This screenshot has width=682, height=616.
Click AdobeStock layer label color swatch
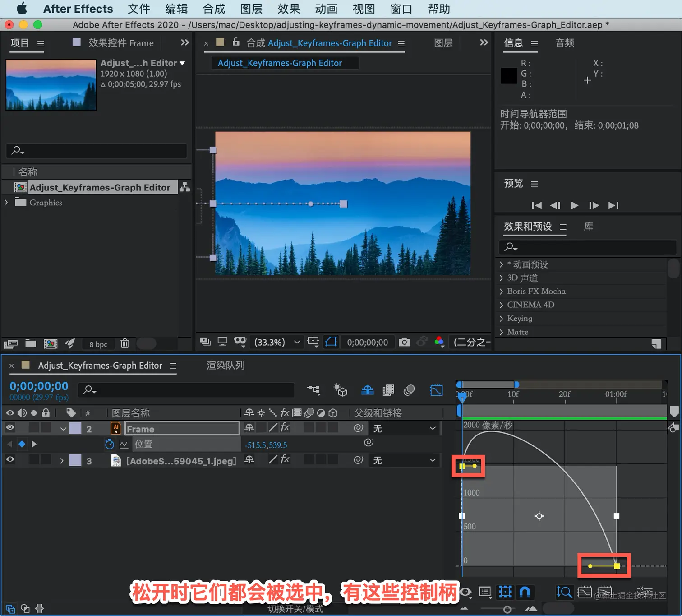tap(75, 460)
